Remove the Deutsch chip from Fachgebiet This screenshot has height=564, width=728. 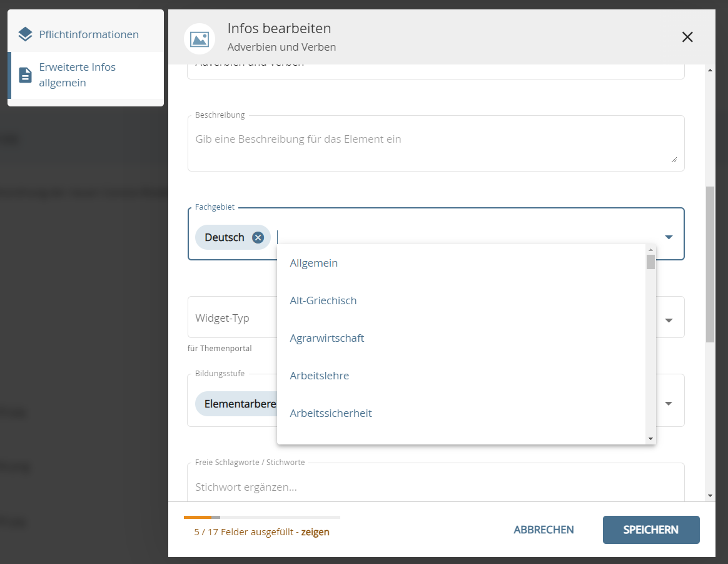click(x=258, y=237)
